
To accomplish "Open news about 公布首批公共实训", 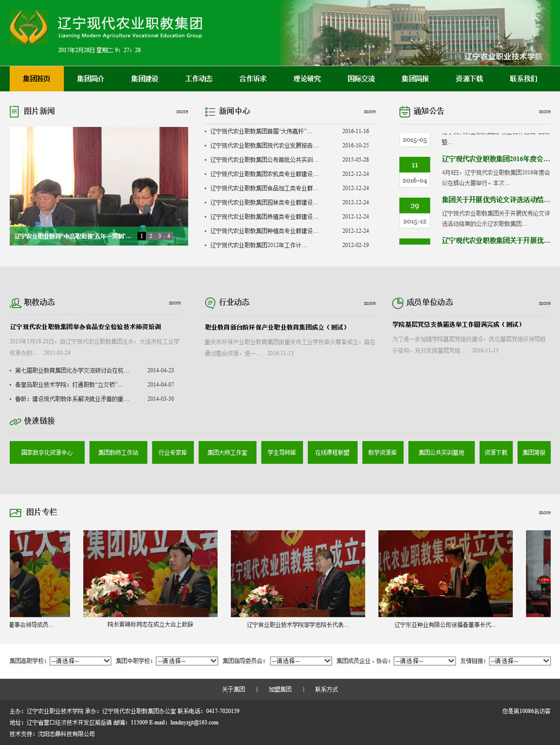I will click(x=264, y=159).
